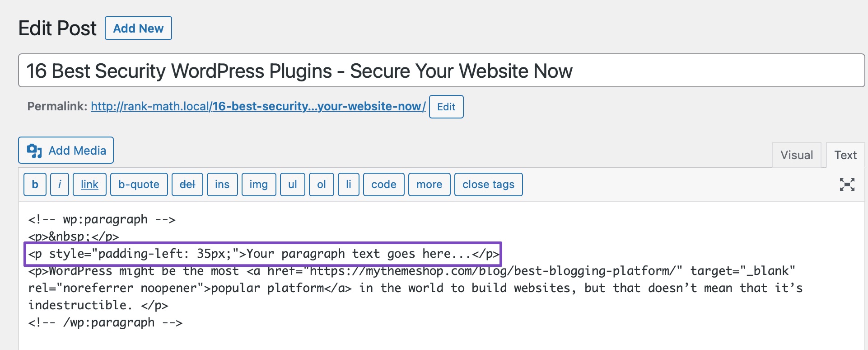
Task: Add unordered list ul tag
Action: pyautogui.click(x=293, y=184)
